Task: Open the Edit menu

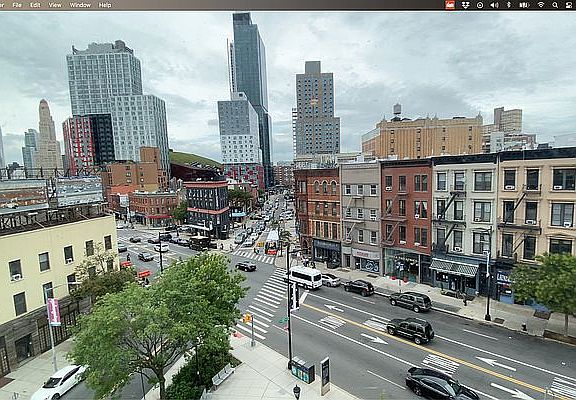Action: coord(35,5)
